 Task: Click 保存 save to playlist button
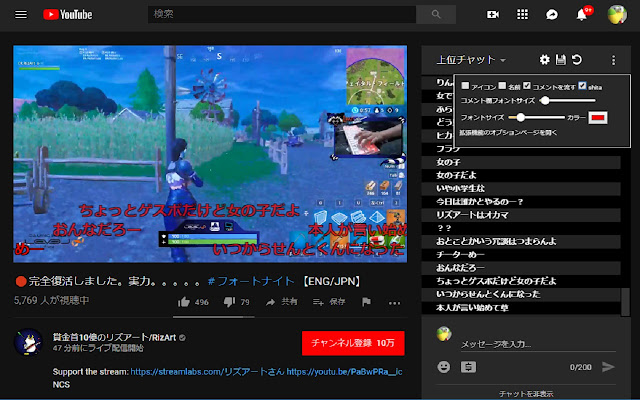coord(329,302)
